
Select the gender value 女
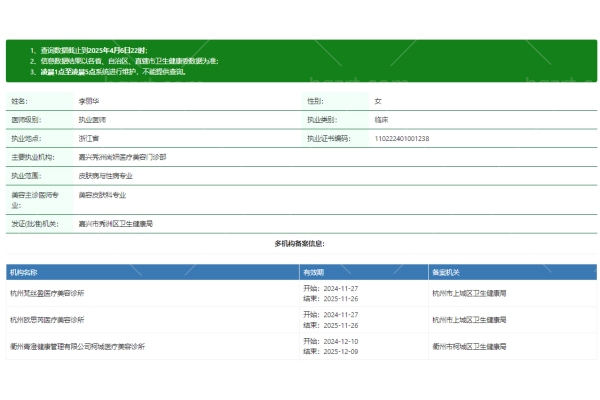[378, 101]
